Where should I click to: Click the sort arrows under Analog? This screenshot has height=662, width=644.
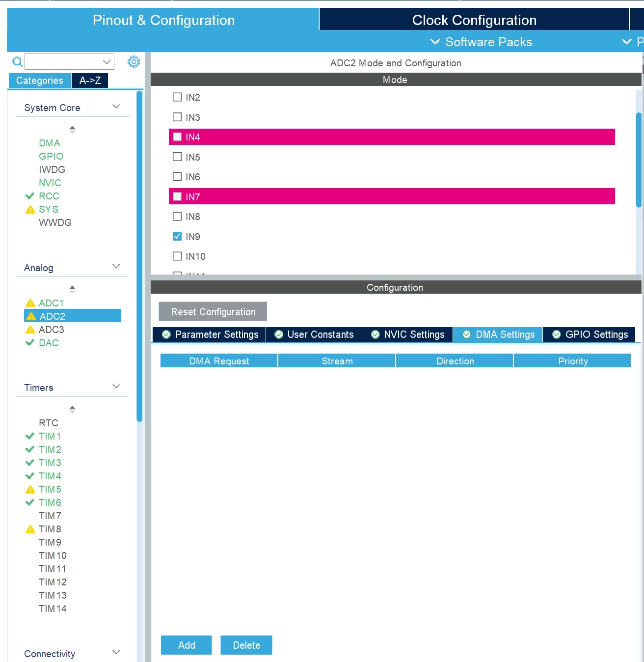[x=72, y=290]
